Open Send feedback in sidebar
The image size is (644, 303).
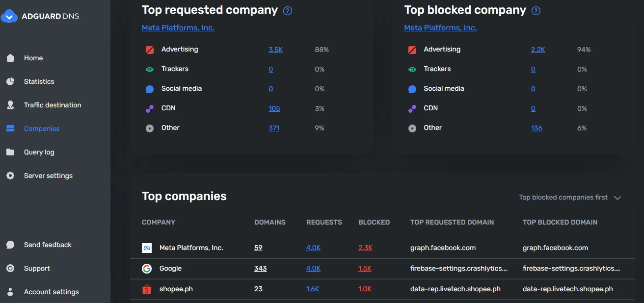point(48,245)
